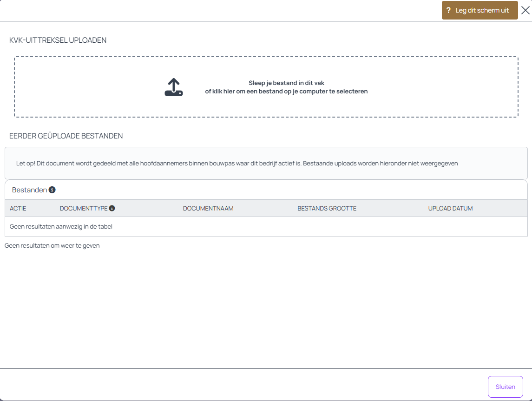Click the question mark icon in help button
This screenshot has height=401, width=532.
coord(448,10)
